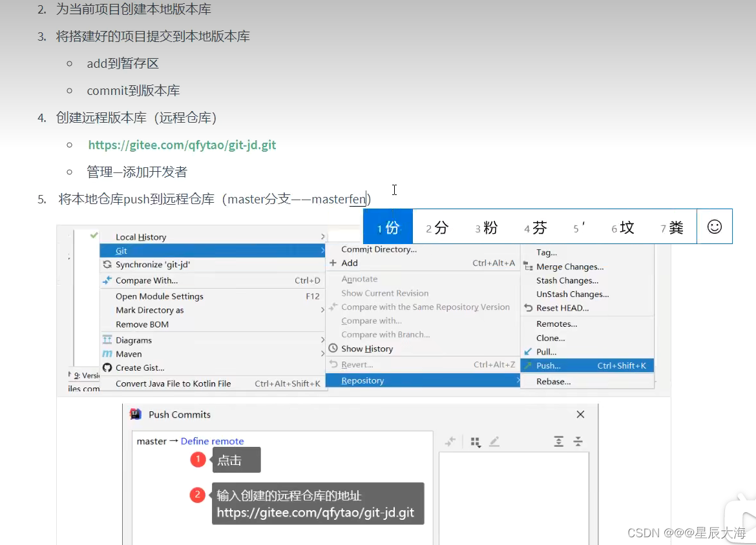
Task: Click Expand All icon in Push Commits
Action: 558,442
